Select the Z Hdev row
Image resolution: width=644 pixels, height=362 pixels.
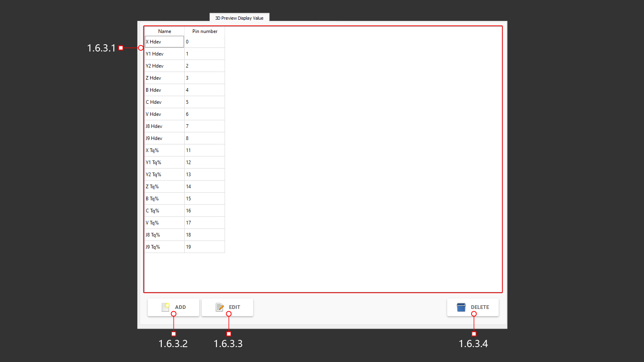coord(164,78)
